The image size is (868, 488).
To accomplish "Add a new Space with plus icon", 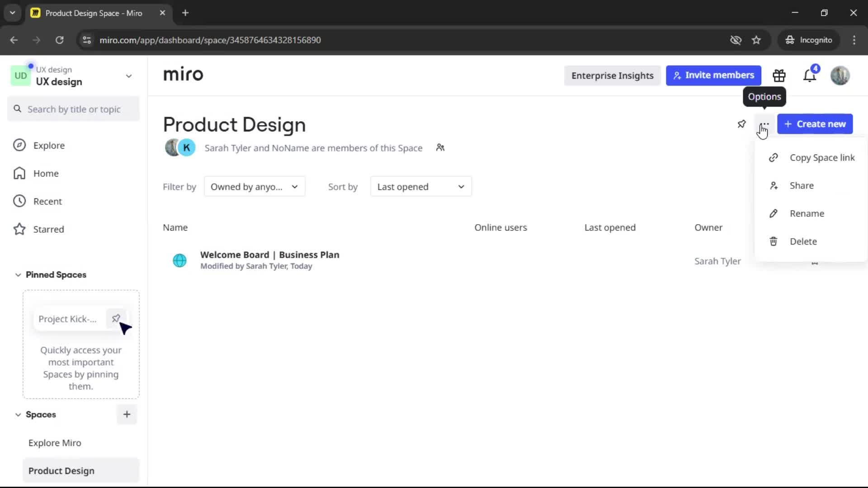I will [x=127, y=414].
